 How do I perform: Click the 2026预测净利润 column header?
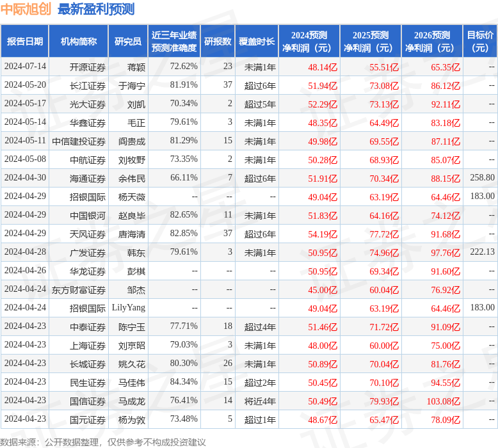coord(432,41)
